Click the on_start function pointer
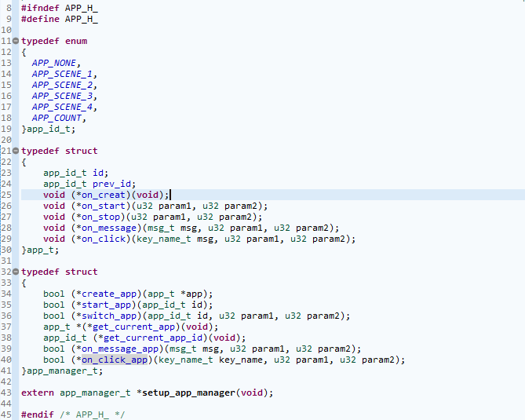525x420 pixels. coord(104,206)
